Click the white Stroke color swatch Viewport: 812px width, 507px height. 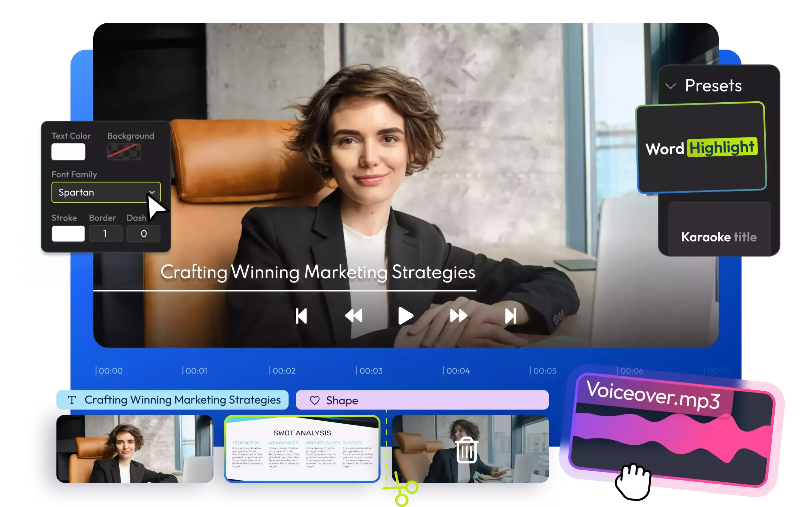68,234
